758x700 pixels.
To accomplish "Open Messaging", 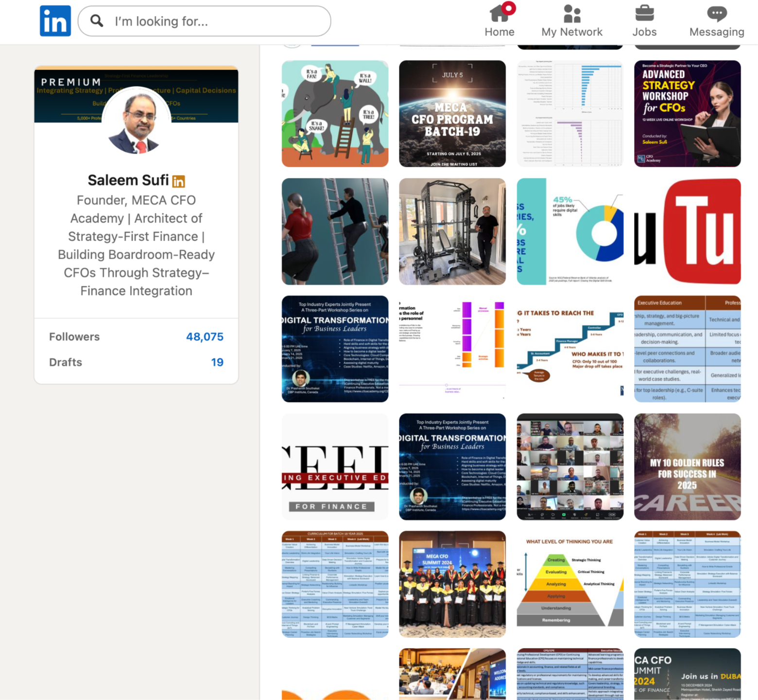I will 717,20.
